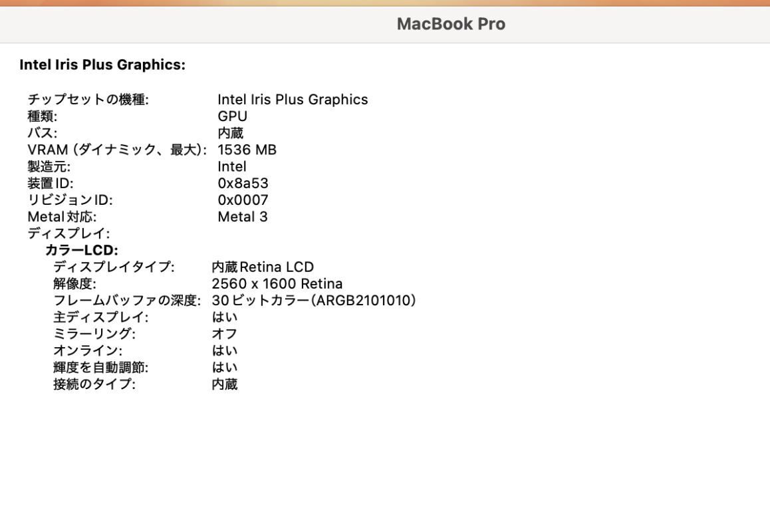Viewport: 770px width, 532px height.
Task: Click the カラーLCD heading
Action: click(82, 250)
